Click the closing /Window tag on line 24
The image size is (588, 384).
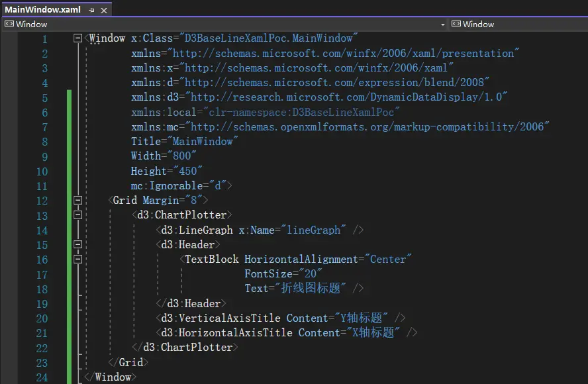tap(111, 377)
